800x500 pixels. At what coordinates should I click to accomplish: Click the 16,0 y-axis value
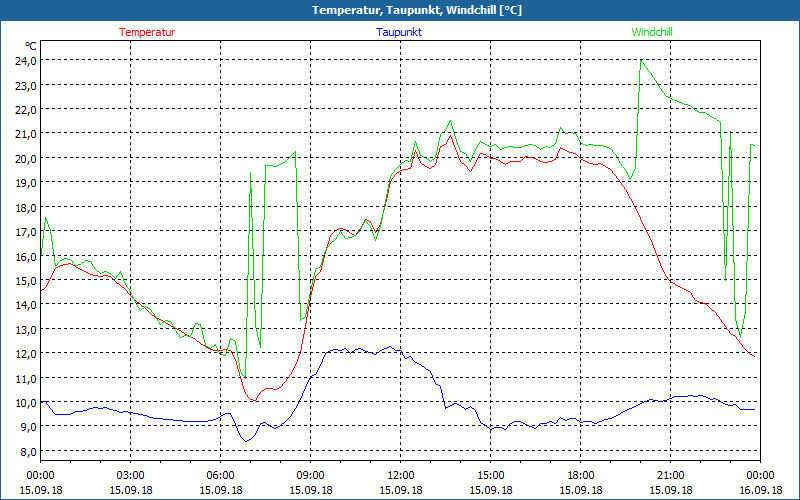coord(26,256)
